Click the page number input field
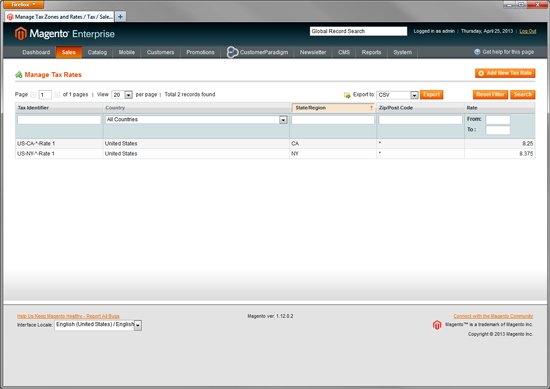This screenshot has height=389, width=550. (45, 95)
